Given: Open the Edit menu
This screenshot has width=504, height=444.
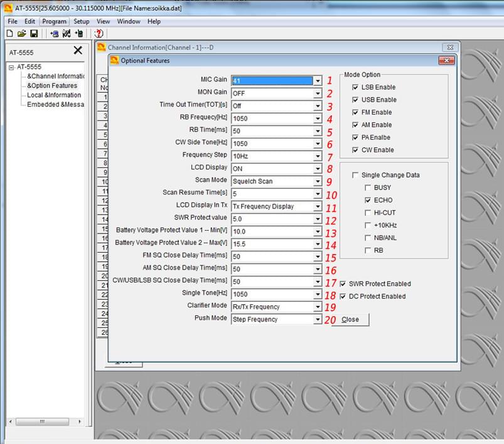Looking at the screenshot, I should click(29, 21).
